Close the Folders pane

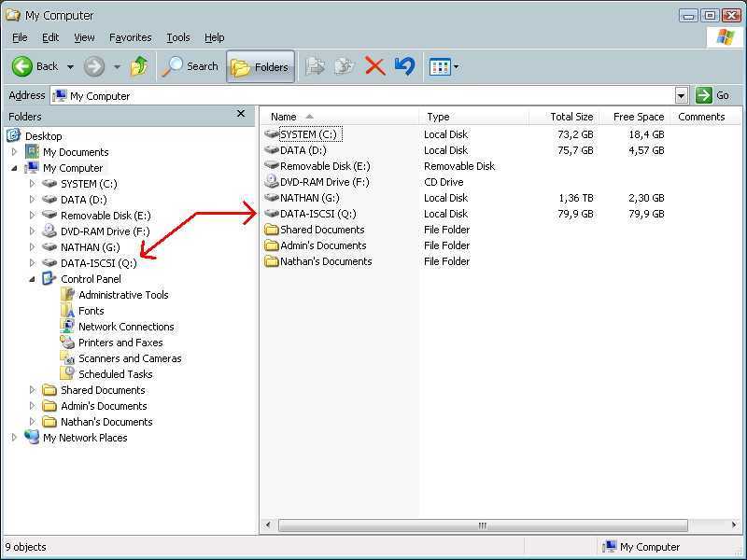241,113
